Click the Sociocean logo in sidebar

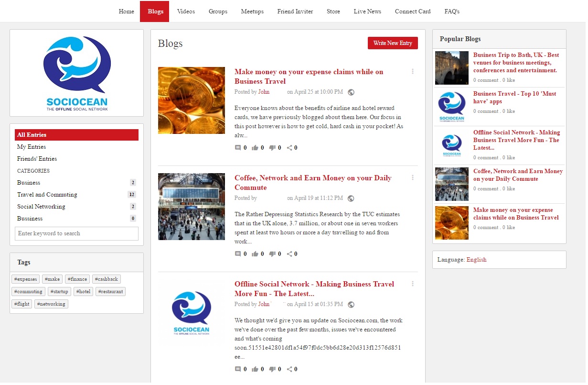point(77,73)
